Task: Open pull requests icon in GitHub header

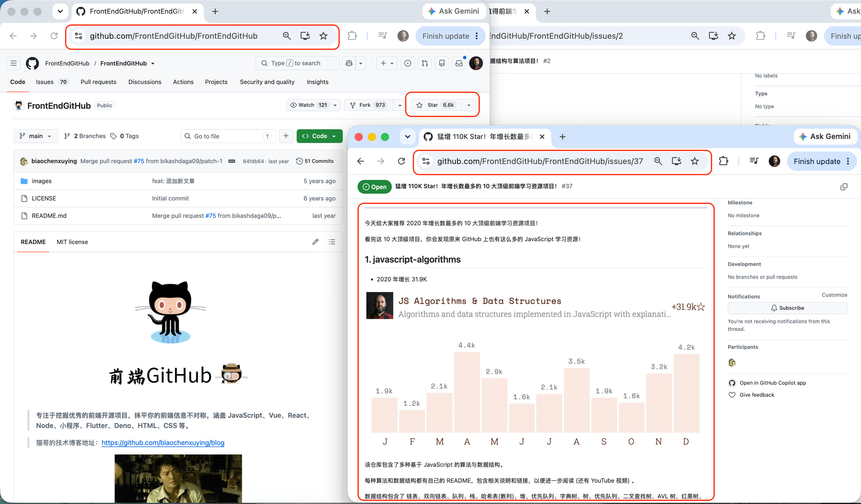Action: click(x=425, y=63)
